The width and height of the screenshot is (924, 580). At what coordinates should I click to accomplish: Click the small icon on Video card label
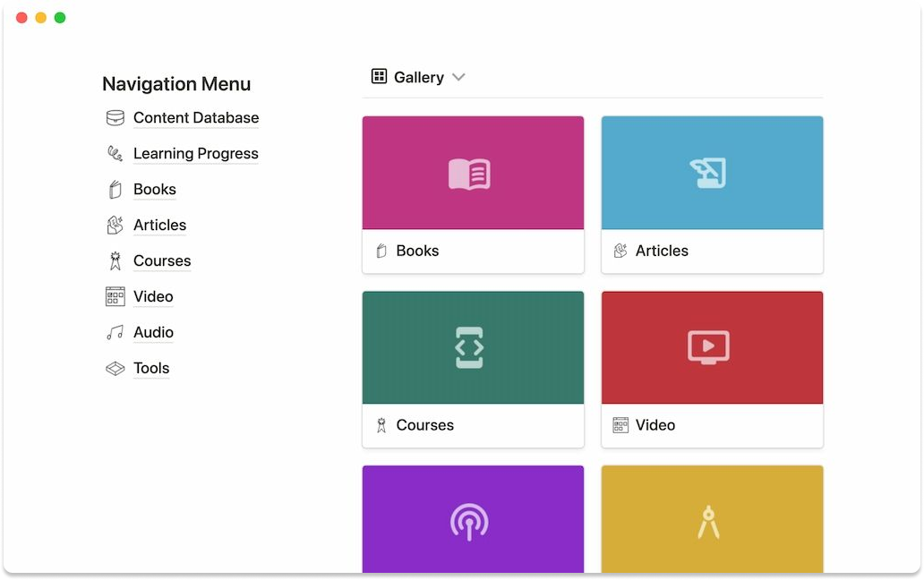620,425
